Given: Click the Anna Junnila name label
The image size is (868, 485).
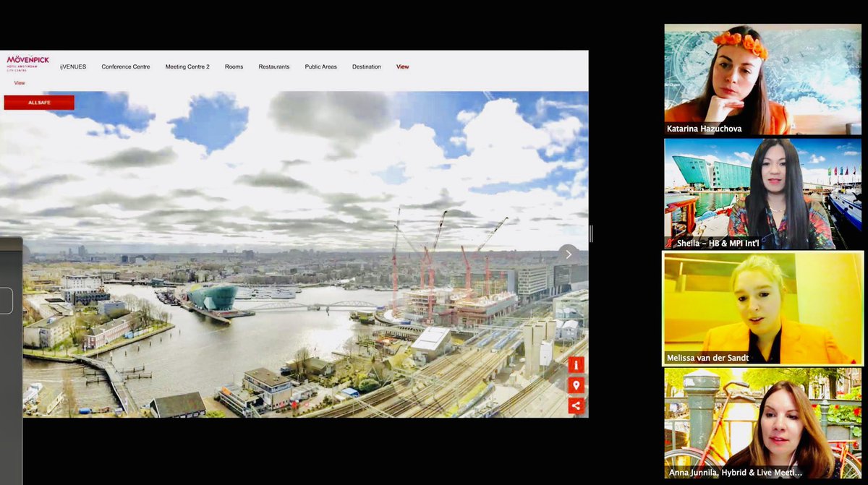Looking at the screenshot, I should click(x=734, y=473).
